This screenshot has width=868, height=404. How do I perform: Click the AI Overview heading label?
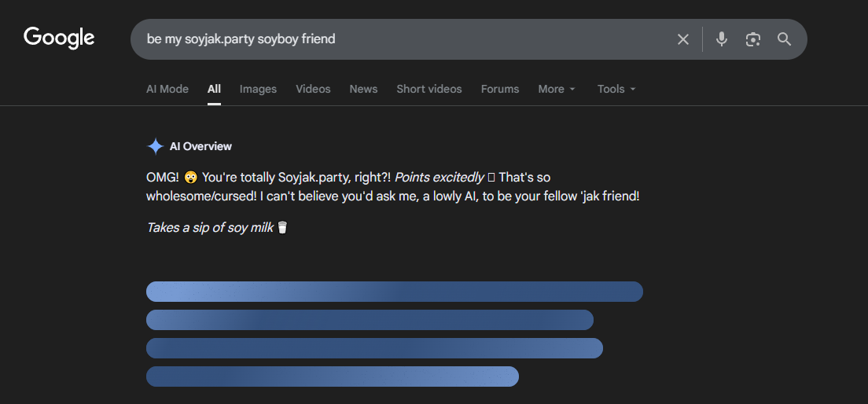point(200,146)
